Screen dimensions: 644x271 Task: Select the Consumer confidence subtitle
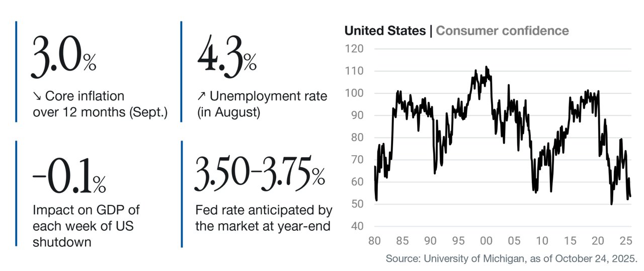502,31
